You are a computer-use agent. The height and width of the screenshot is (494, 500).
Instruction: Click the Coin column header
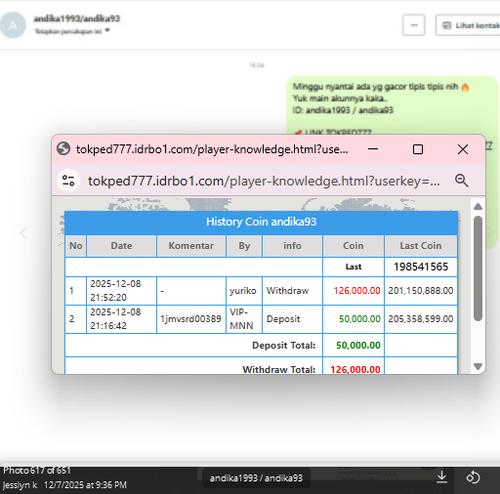pos(353,246)
